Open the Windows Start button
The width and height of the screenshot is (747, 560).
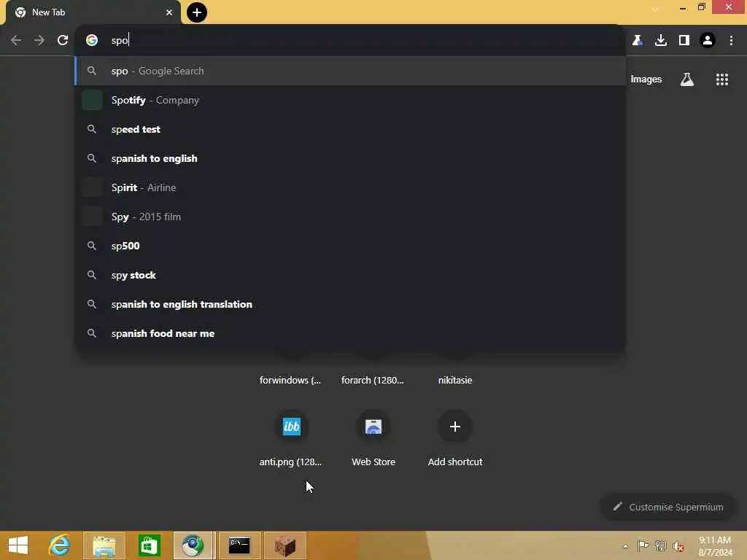[x=18, y=545]
